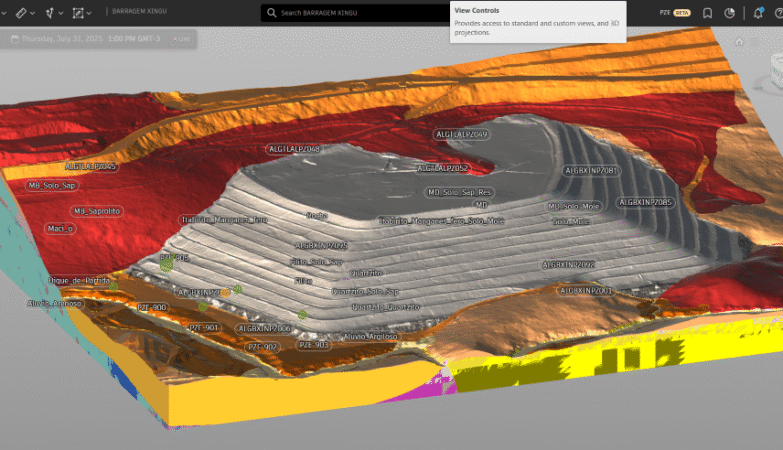
Task: Expand the selection tool dropdown arrow
Action: coord(91,13)
